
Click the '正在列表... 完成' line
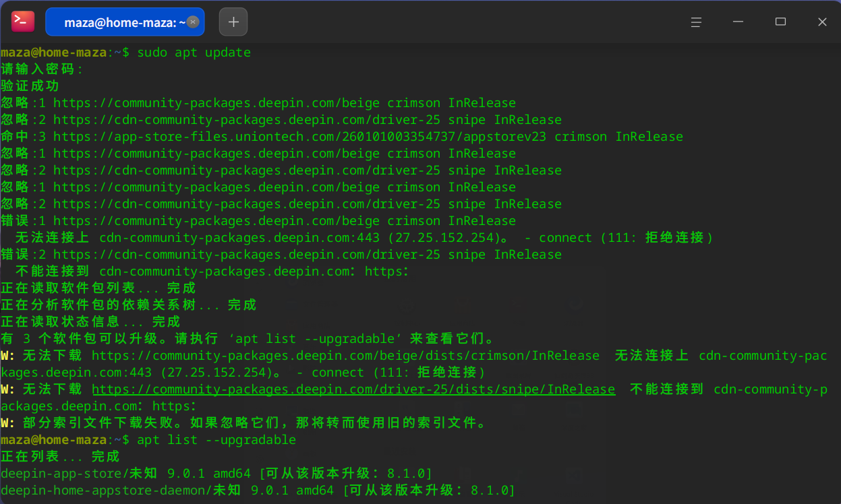61,457
